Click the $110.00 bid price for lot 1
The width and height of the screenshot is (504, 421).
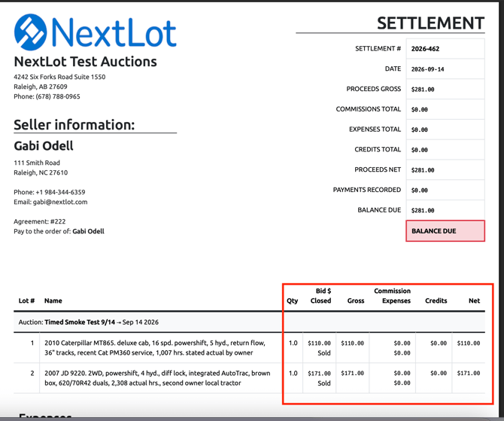319,343
